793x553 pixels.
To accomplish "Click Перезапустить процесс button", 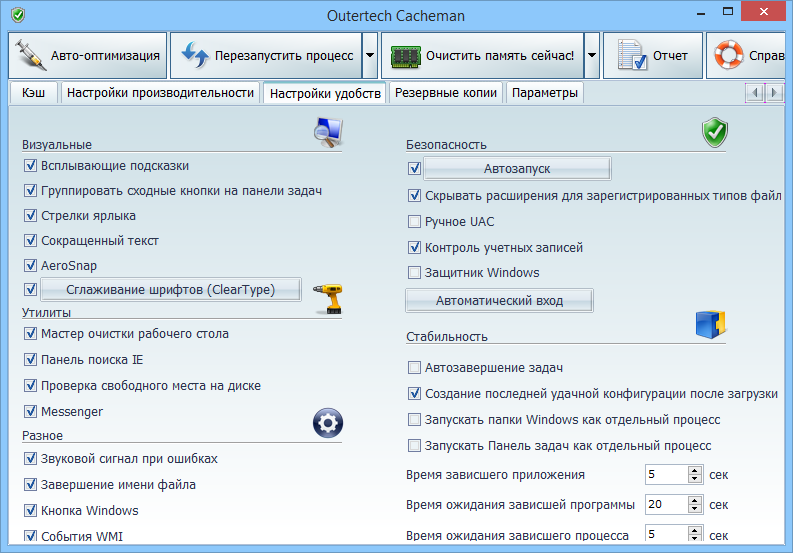I will click(x=266, y=56).
